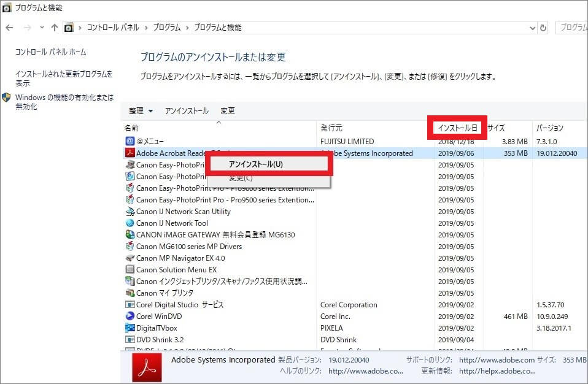
Task: Select the Canon IJ Network Tool globe icon
Action: click(x=130, y=223)
